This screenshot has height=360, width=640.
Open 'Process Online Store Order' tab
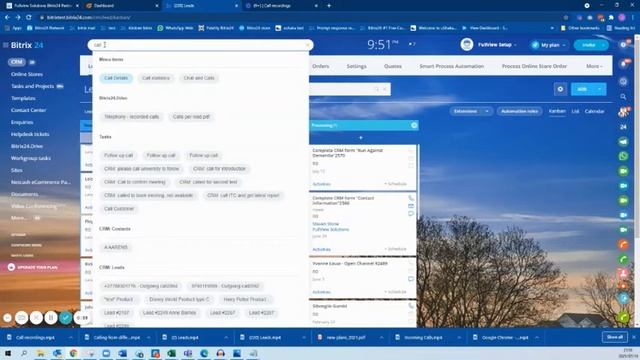[534, 66]
